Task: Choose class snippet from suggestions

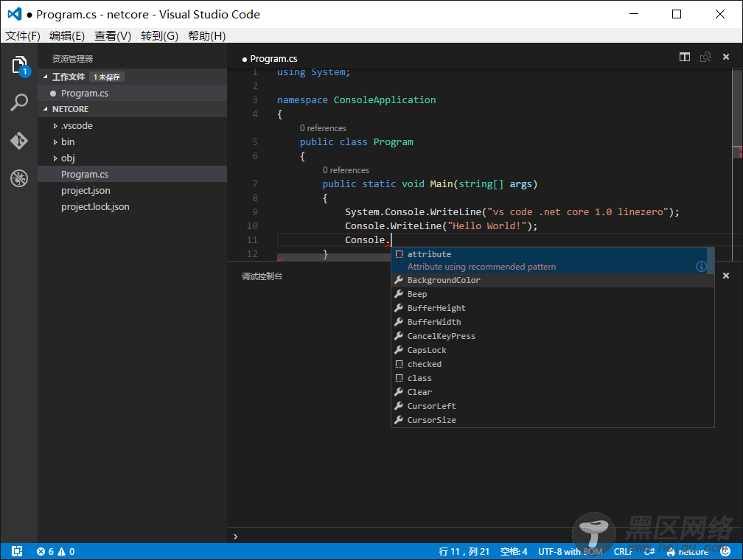Action: tap(553, 378)
